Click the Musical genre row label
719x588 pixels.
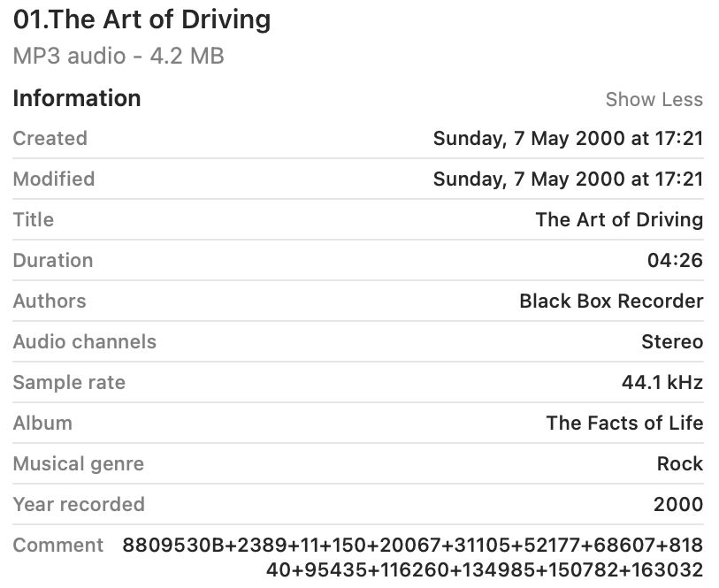point(79,464)
